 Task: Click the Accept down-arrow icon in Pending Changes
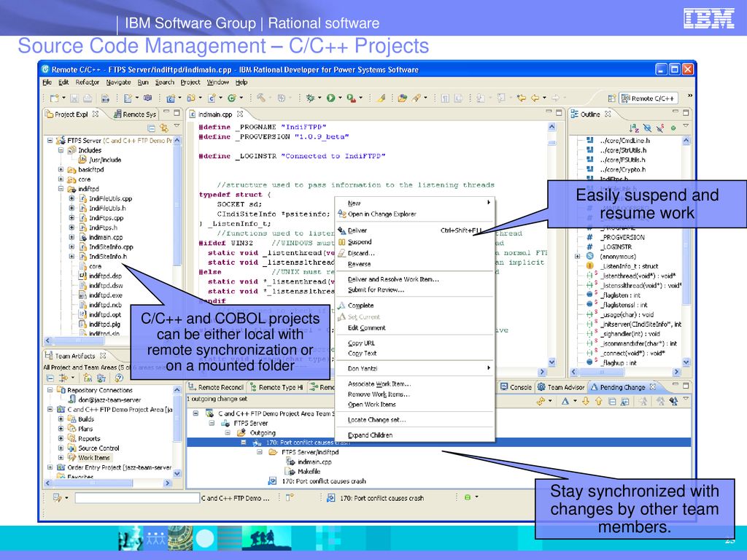586,402
